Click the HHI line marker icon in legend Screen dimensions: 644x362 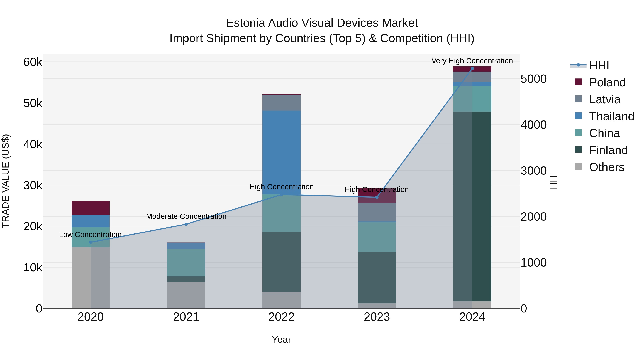tap(578, 65)
